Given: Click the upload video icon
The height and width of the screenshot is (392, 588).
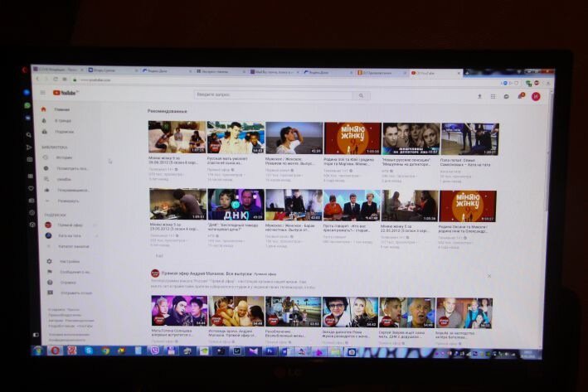Looking at the screenshot, I should (479, 96).
